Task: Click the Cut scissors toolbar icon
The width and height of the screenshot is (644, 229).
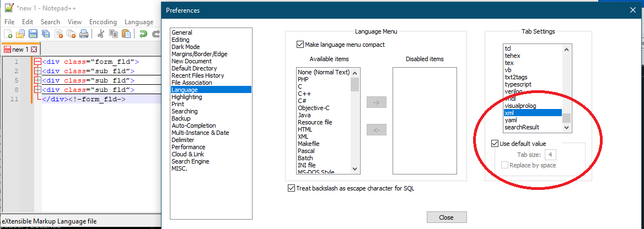Action: tap(100, 34)
